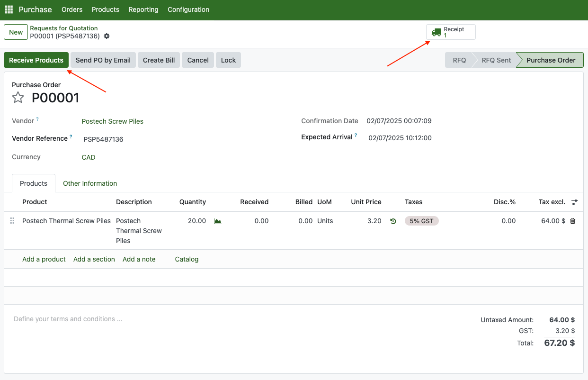Expand the Configuration menu
The height and width of the screenshot is (380, 588).
(188, 9)
